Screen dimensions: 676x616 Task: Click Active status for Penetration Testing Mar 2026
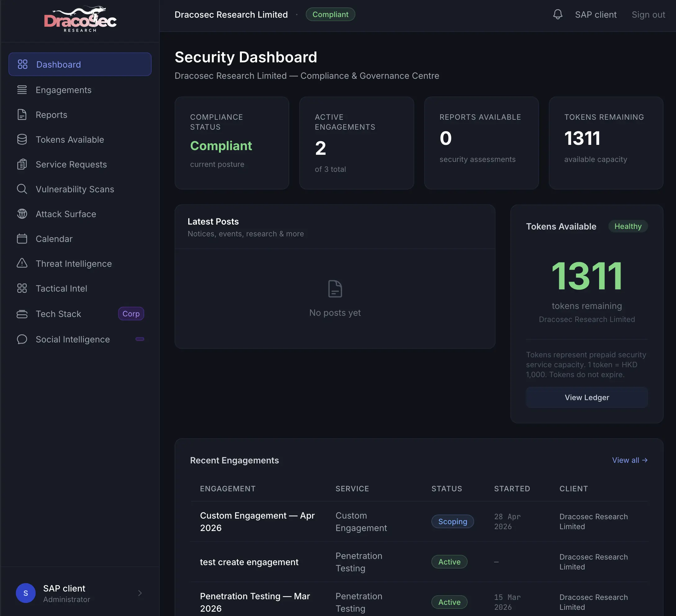tap(449, 602)
